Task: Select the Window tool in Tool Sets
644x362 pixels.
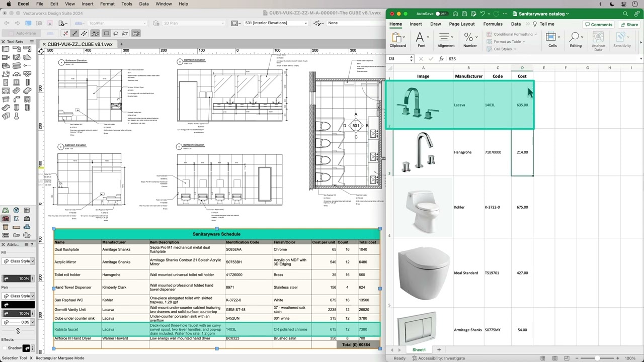Action: coord(17,82)
